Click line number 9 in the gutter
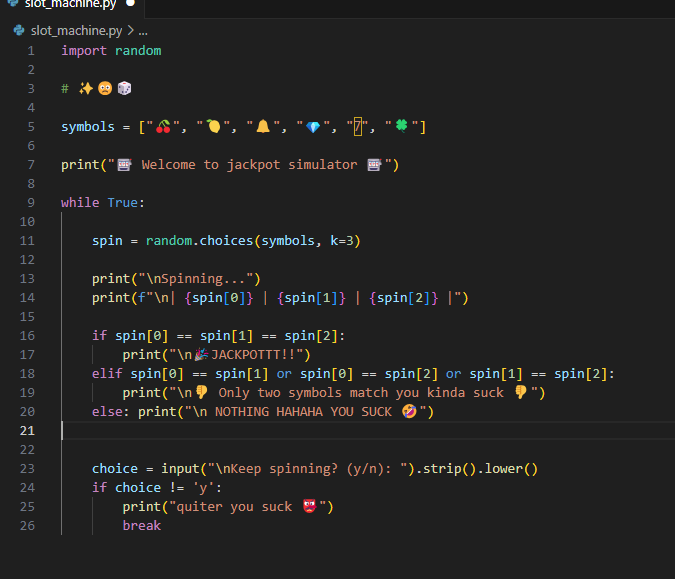 click(31, 203)
